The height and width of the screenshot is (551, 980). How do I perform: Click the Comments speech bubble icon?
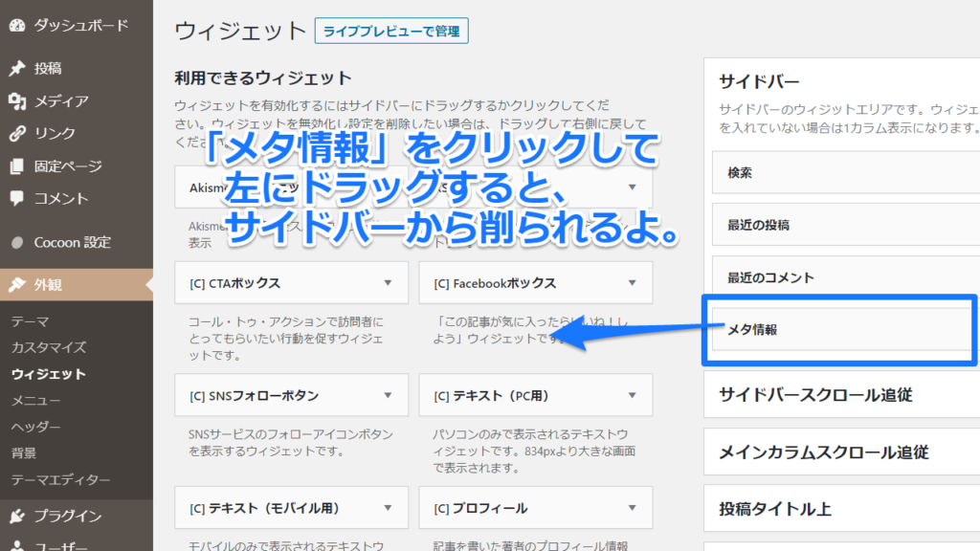pos(16,199)
